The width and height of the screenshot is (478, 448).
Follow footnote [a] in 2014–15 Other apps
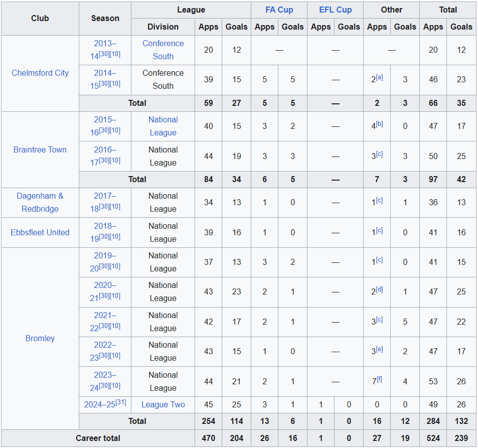coord(379,77)
